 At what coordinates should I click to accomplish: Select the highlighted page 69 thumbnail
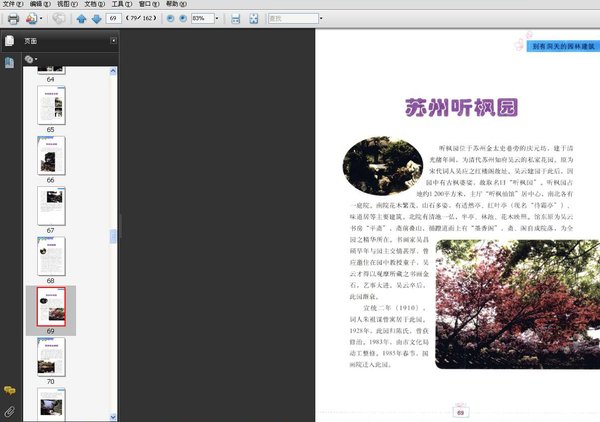pos(51,306)
